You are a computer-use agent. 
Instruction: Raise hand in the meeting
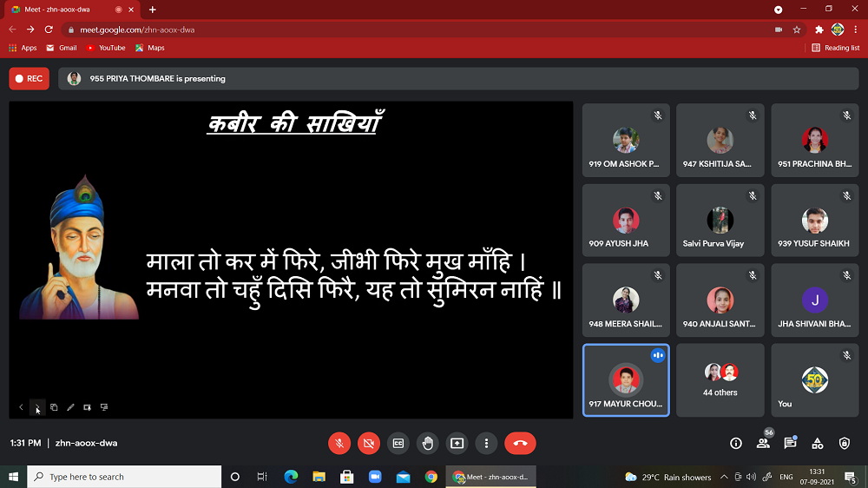(x=427, y=443)
